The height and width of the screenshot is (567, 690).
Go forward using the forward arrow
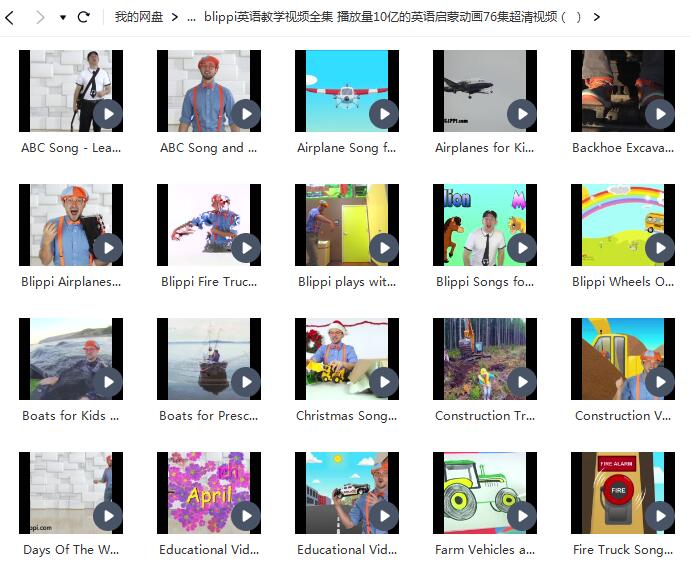[x=40, y=17]
